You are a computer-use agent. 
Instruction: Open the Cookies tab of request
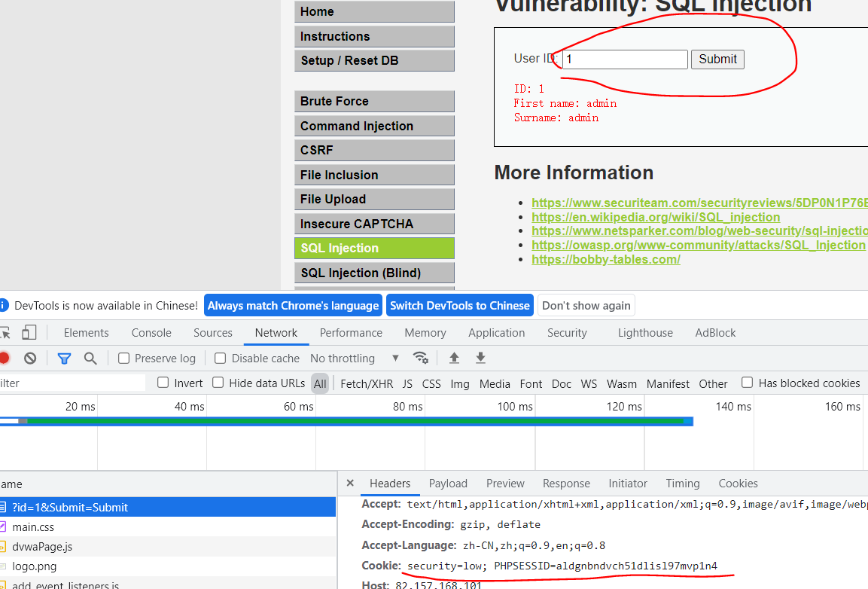(738, 483)
